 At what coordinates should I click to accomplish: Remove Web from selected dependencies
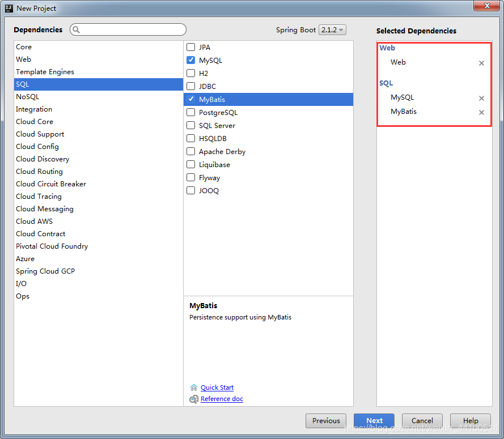click(x=481, y=63)
